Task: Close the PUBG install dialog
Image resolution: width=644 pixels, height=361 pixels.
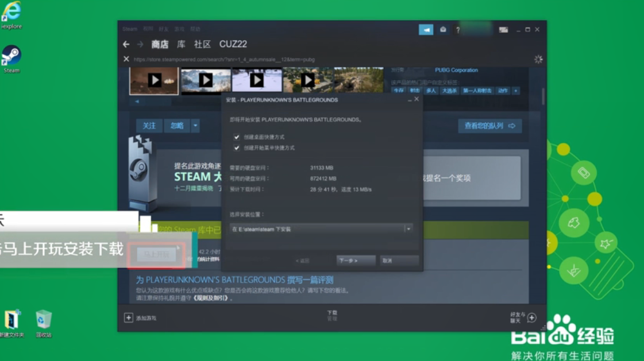Action: [x=417, y=99]
